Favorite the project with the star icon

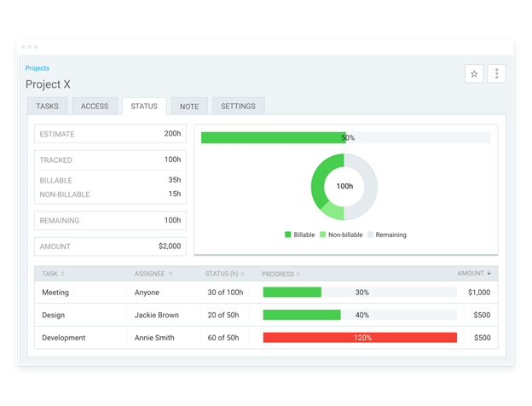point(474,73)
